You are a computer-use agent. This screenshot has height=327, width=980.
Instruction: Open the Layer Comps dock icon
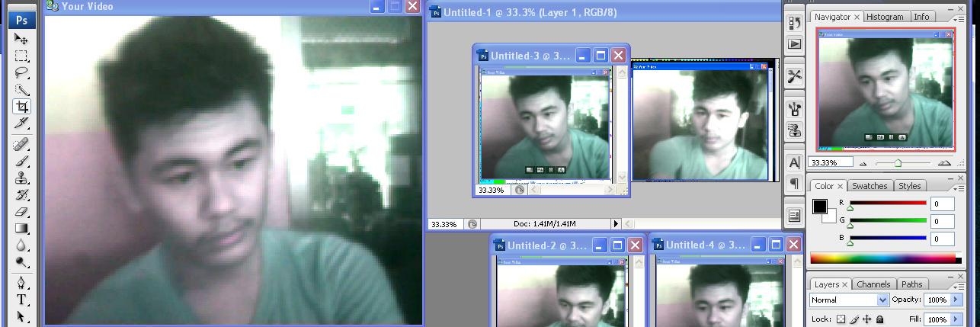point(794,216)
